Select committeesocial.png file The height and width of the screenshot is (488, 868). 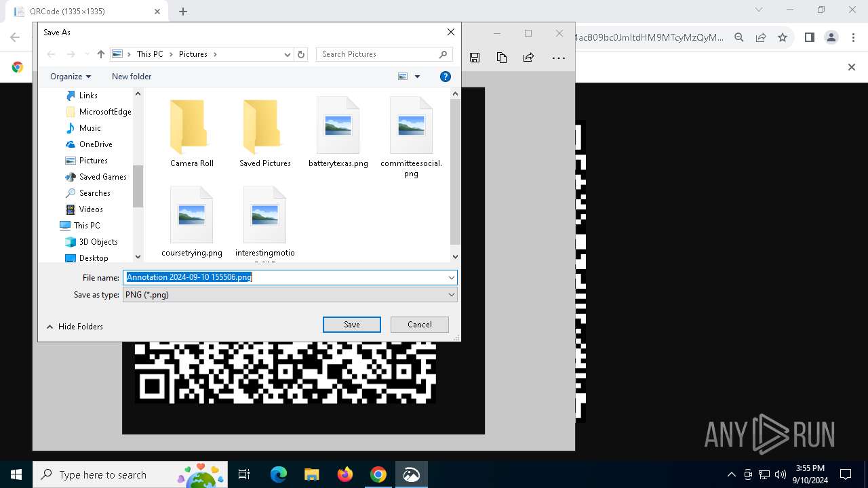pyautogui.click(x=411, y=138)
